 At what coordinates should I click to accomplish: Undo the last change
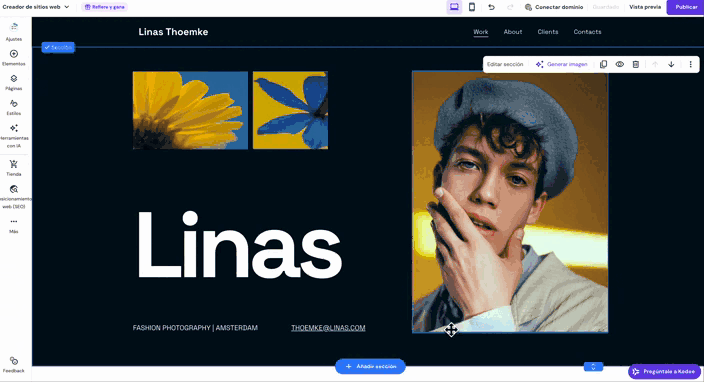click(491, 7)
